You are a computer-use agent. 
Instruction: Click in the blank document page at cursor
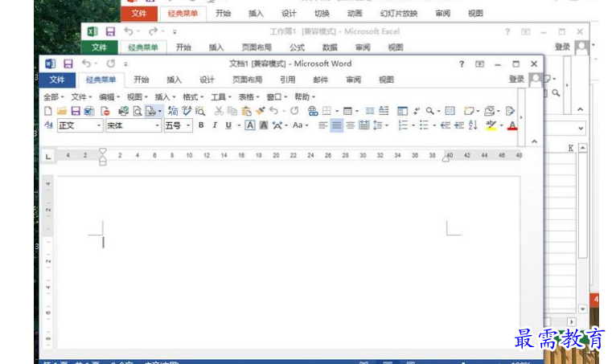click(x=103, y=243)
